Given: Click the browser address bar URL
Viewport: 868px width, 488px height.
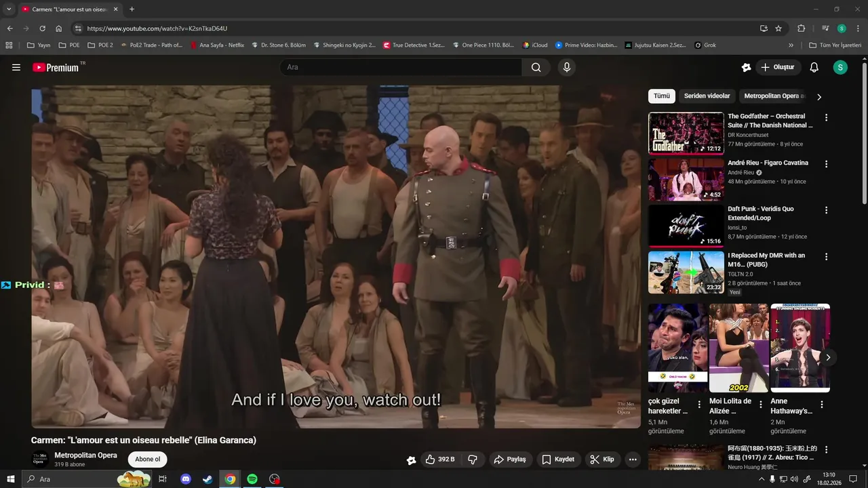Looking at the screenshot, I should pyautogui.click(x=157, y=28).
